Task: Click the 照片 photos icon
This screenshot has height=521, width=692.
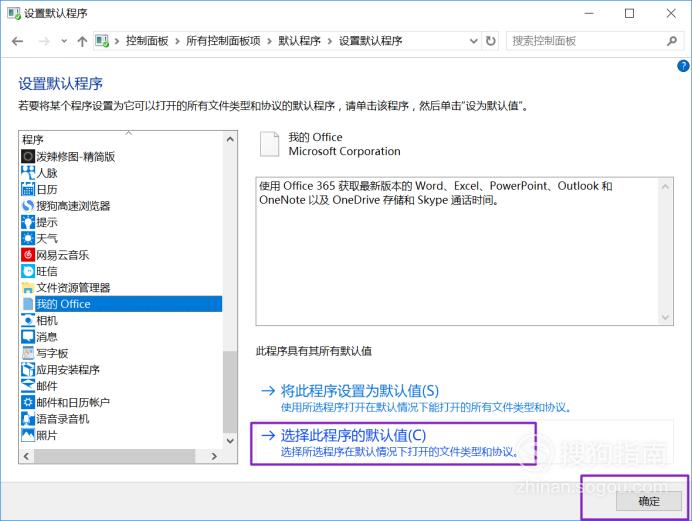Action: (28, 435)
